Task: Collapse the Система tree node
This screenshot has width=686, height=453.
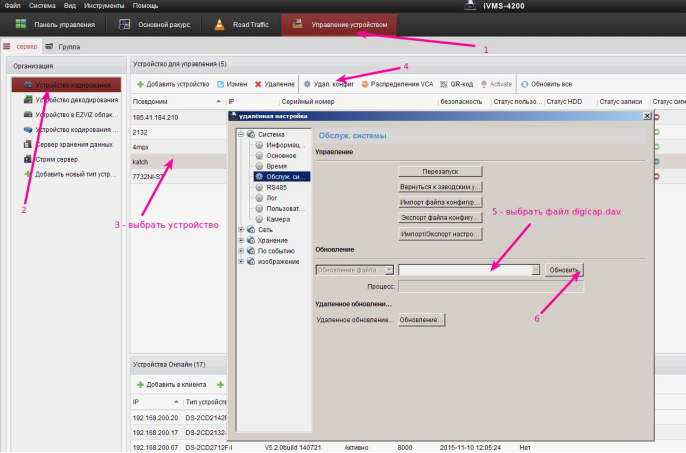Action: point(240,134)
